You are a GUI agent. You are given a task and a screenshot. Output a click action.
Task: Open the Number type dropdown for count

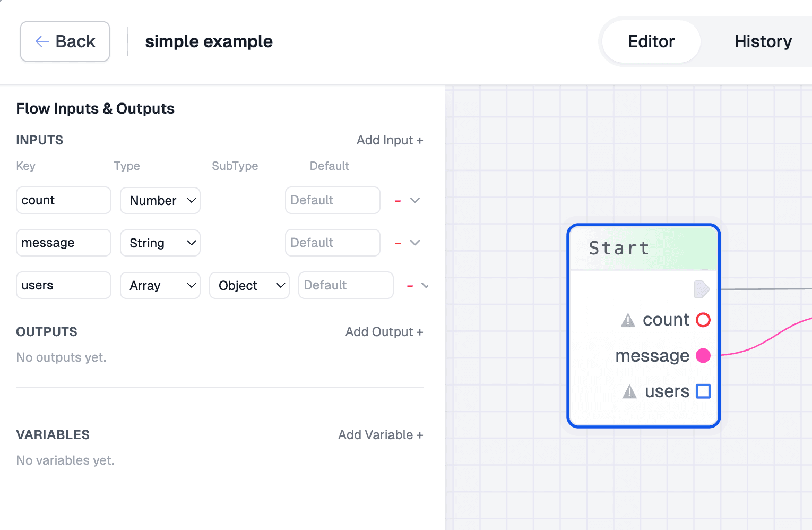(160, 200)
